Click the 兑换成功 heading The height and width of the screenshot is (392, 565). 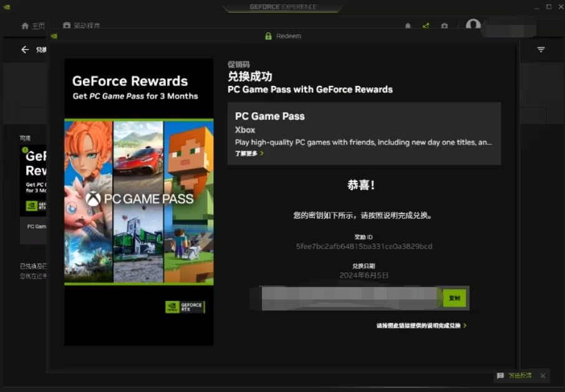click(x=249, y=77)
